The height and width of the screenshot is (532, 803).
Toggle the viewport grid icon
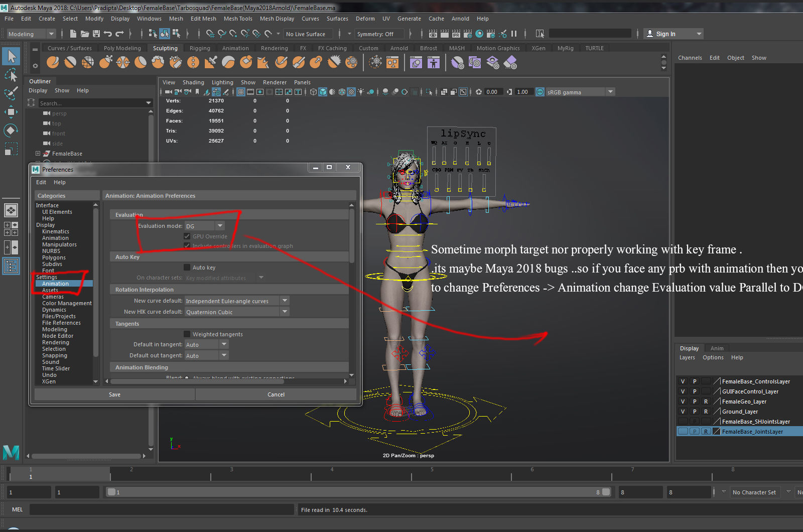(241, 92)
